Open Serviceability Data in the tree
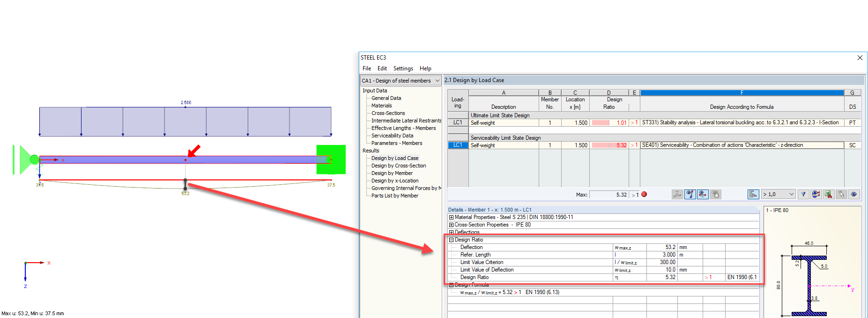Image resolution: width=868 pixels, height=318 pixels. [392, 136]
